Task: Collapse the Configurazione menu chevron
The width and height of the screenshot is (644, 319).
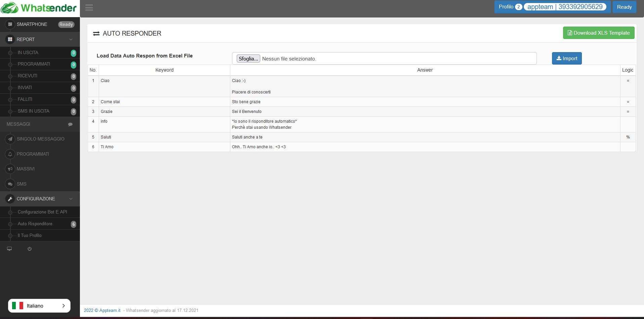Action: pos(71,199)
